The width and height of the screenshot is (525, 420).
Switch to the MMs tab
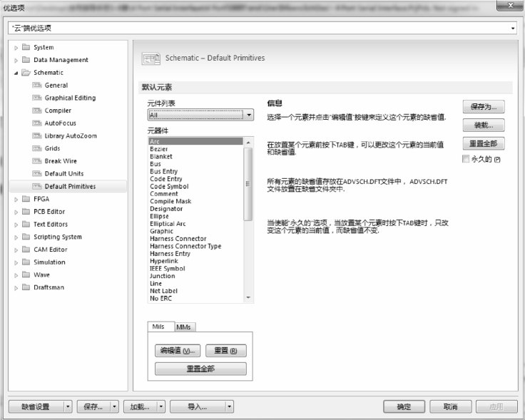point(183,327)
